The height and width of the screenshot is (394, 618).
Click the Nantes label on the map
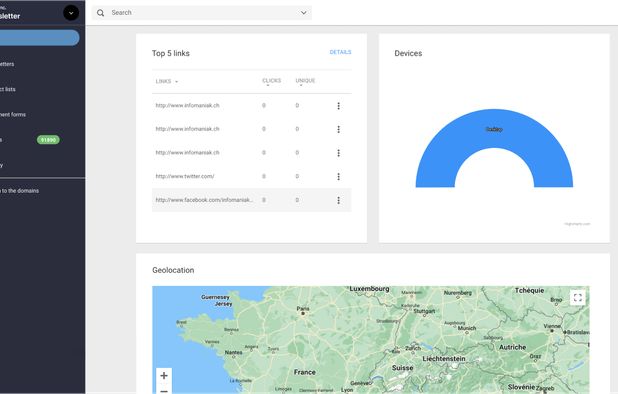(233, 352)
